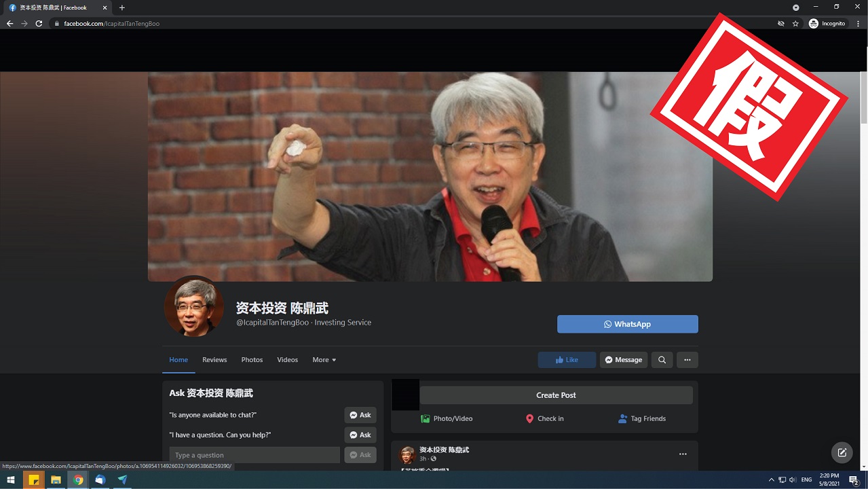Click the Create Post button

(556, 395)
